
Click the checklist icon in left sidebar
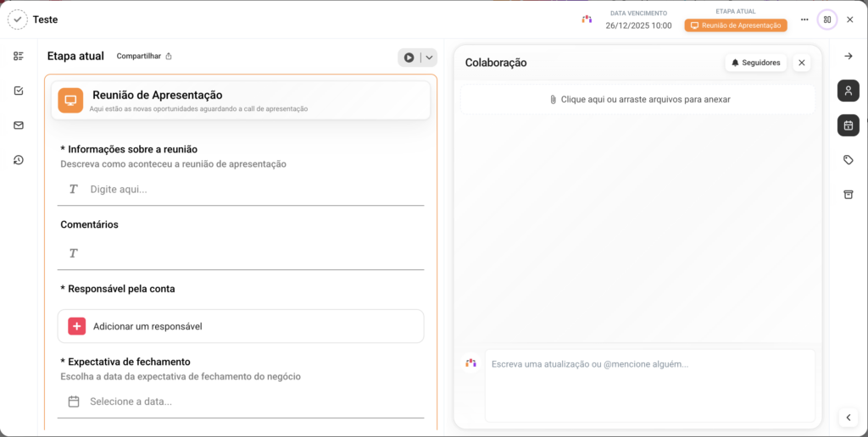coord(19,56)
